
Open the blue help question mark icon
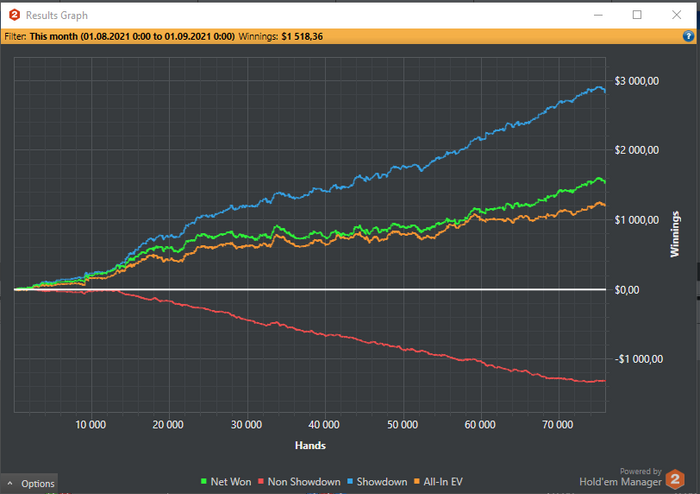click(x=688, y=36)
